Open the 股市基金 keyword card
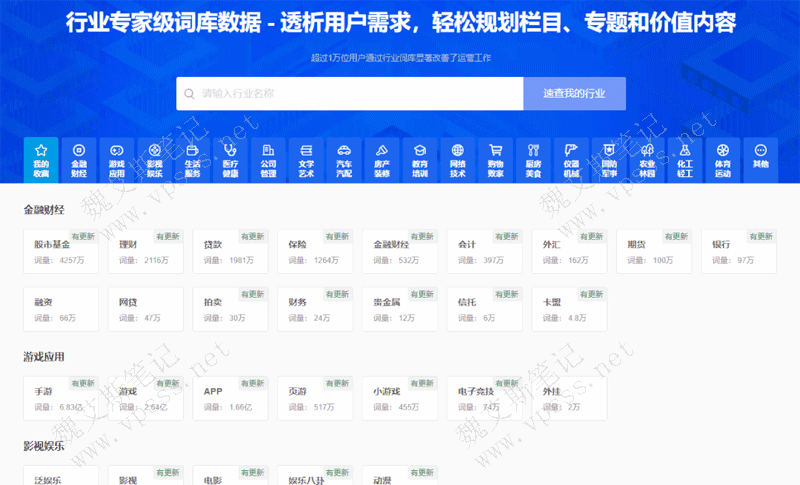This screenshot has width=800, height=485. (61, 252)
